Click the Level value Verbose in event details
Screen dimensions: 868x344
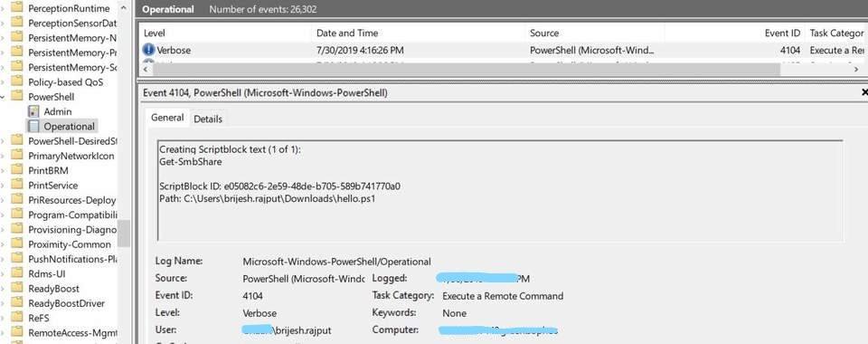[x=259, y=313]
